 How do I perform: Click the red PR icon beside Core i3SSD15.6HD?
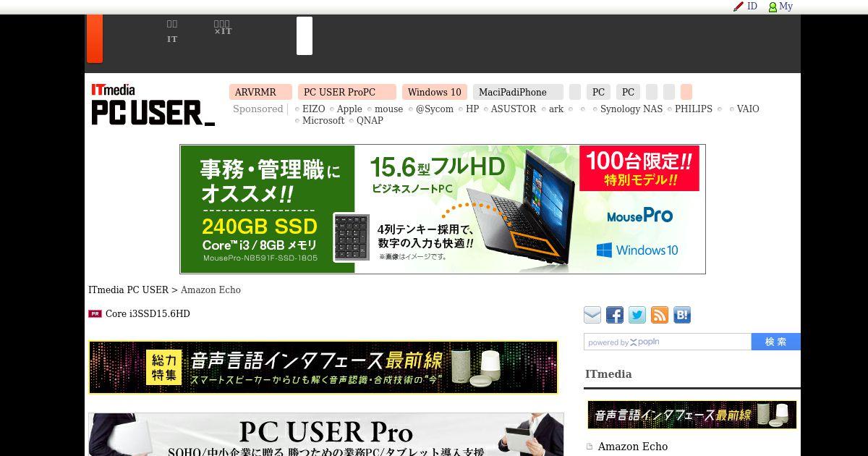[95, 314]
